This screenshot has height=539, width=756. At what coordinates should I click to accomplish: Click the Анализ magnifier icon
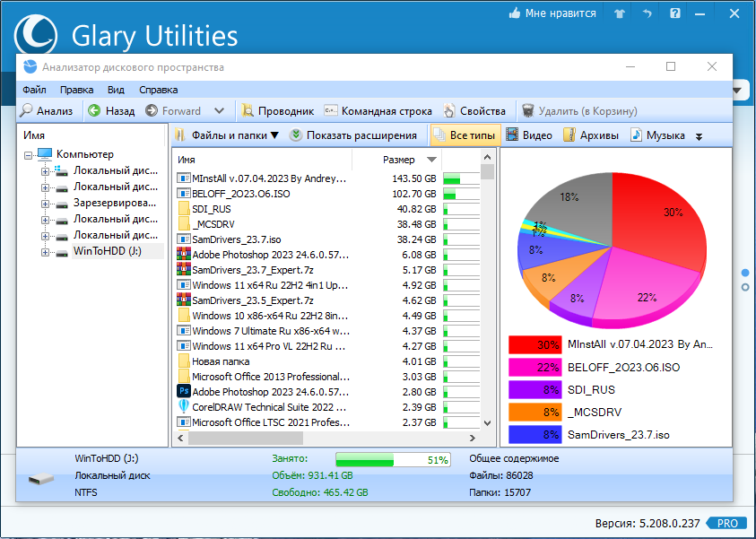(x=26, y=111)
